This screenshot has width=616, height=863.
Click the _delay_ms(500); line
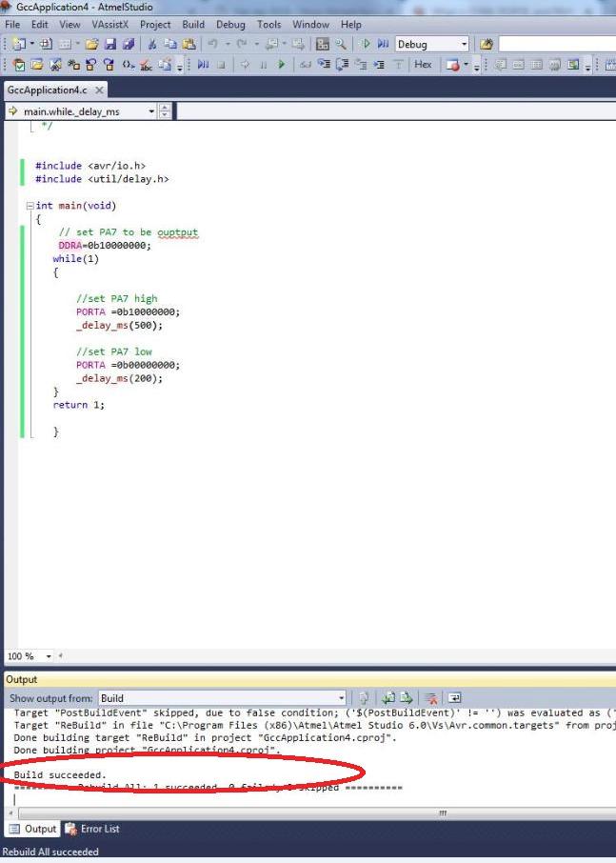pyautogui.click(x=119, y=325)
